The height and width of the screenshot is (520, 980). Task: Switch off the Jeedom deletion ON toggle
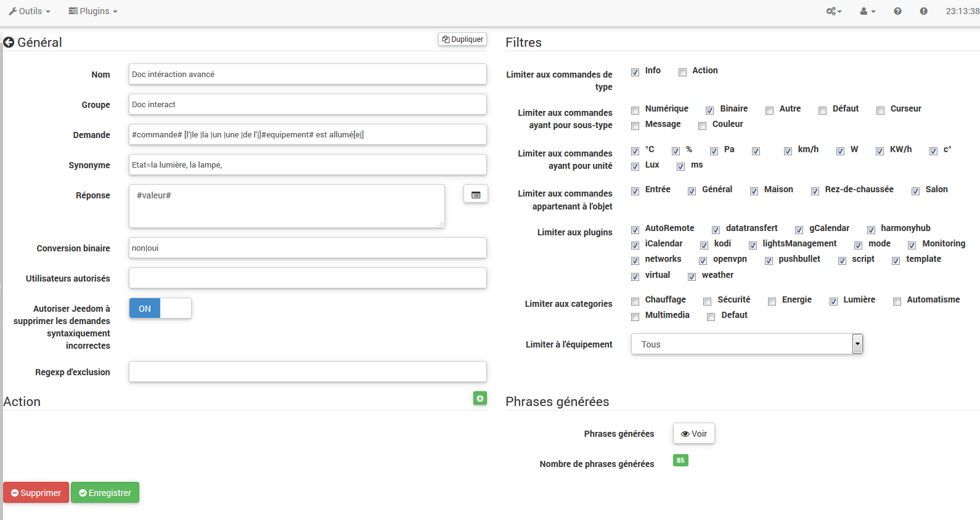click(x=160, y=309)
